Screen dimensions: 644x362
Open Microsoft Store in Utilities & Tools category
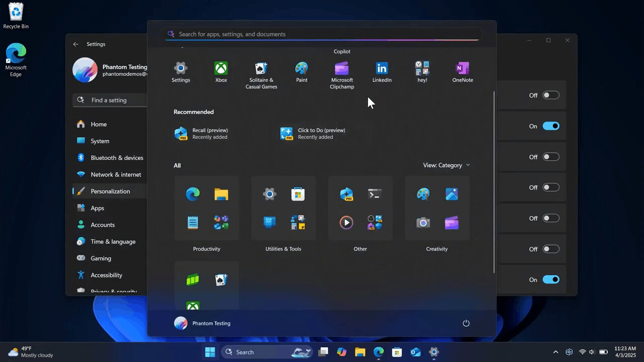click(x=298, y=194)
